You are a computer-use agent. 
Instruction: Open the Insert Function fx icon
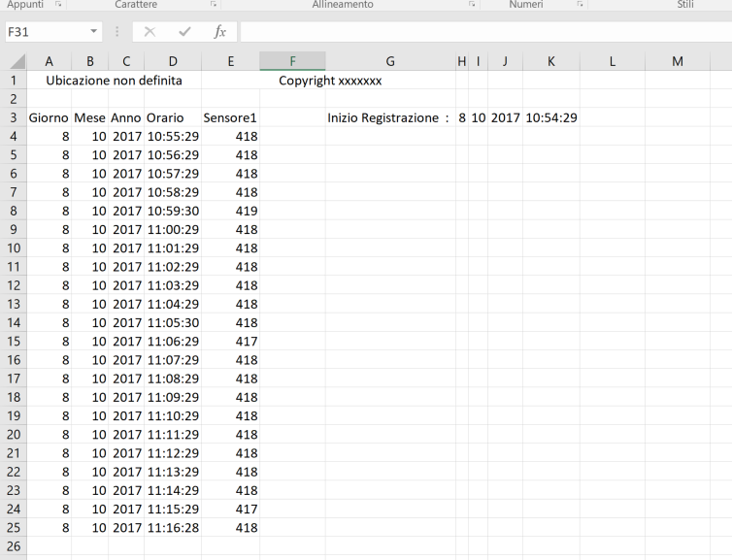pyautogui.click(x=219, y=32)
